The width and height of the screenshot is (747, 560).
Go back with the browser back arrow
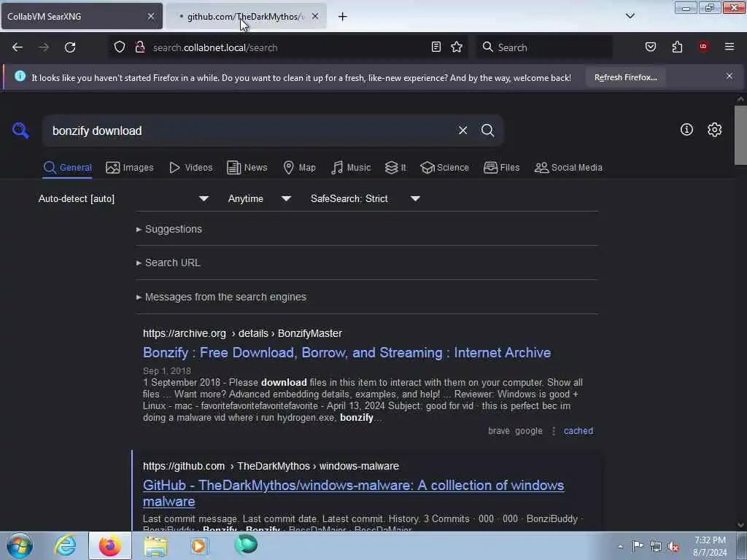(18, 47)
